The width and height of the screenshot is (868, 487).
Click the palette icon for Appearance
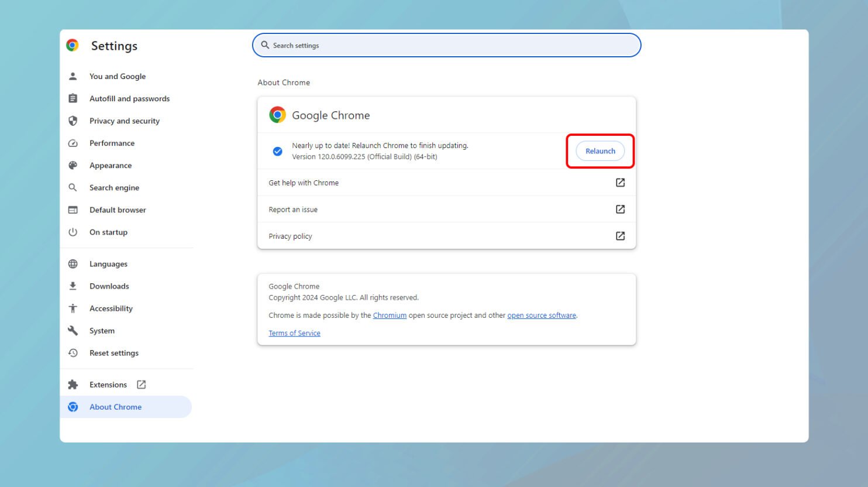click(73, 165)
